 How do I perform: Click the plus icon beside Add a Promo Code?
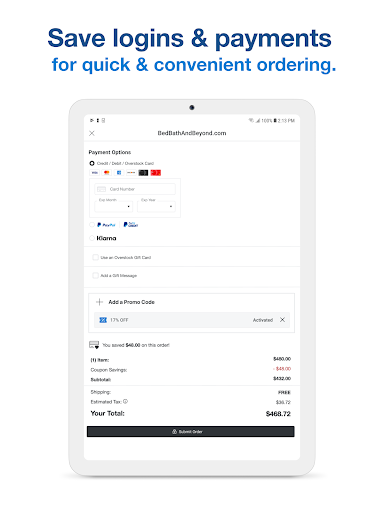coord(99,302)
